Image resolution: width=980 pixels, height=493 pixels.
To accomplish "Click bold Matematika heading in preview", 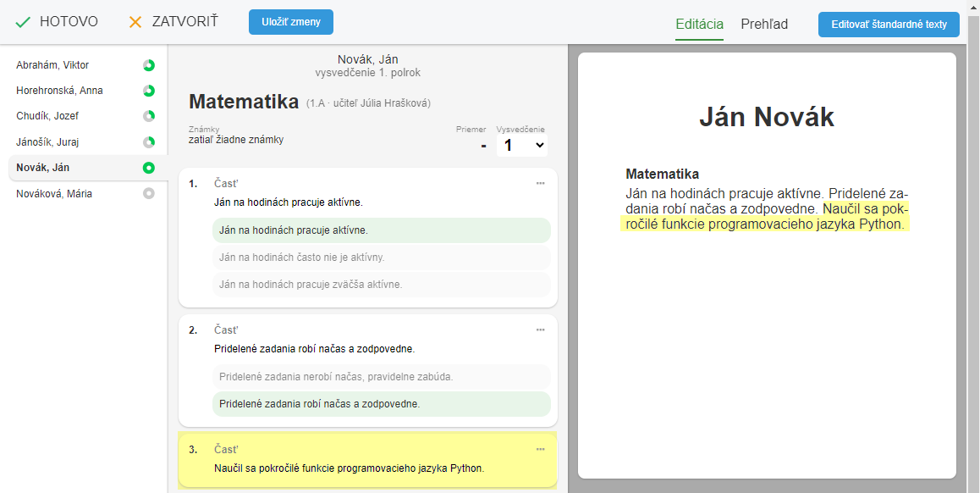I will [x=663, y=174].
